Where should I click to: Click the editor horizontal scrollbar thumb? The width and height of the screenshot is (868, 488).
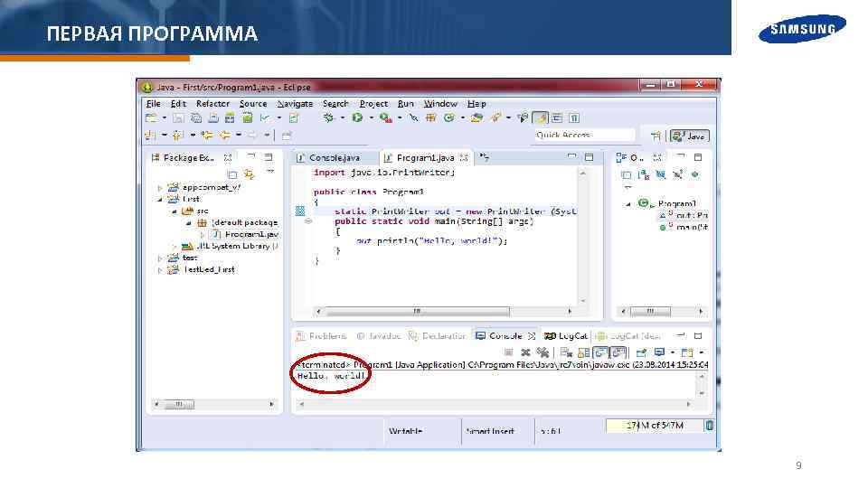tap(418, 312)
